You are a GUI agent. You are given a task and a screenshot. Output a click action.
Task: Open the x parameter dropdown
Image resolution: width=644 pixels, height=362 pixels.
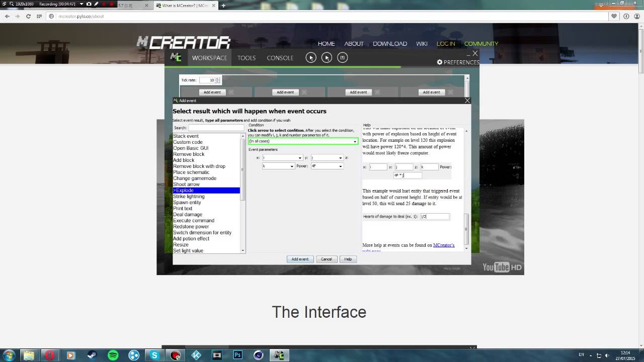click(300, 158)
